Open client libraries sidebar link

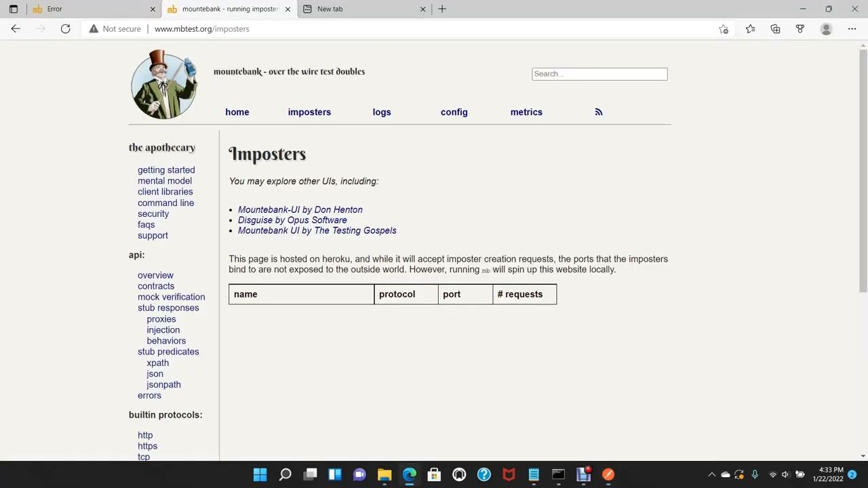tap(165, 192)
